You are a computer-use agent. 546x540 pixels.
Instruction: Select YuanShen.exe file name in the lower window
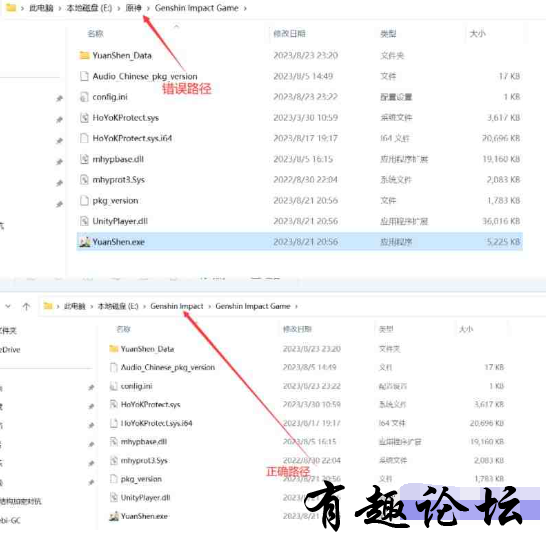[144, 516]
